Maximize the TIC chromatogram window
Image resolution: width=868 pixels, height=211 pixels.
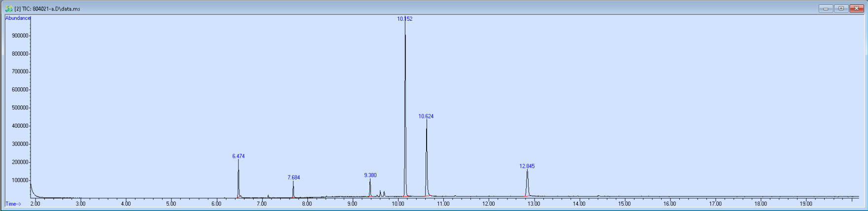coord(841,8)
